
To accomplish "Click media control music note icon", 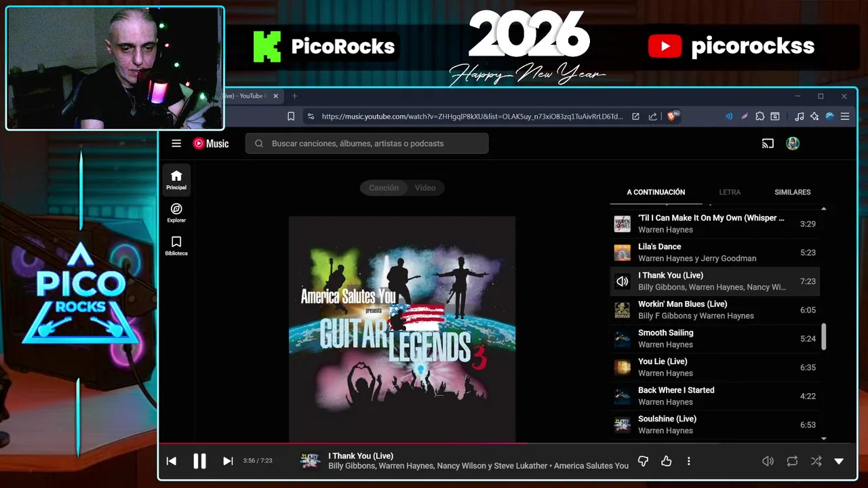I will click(800, 117).
